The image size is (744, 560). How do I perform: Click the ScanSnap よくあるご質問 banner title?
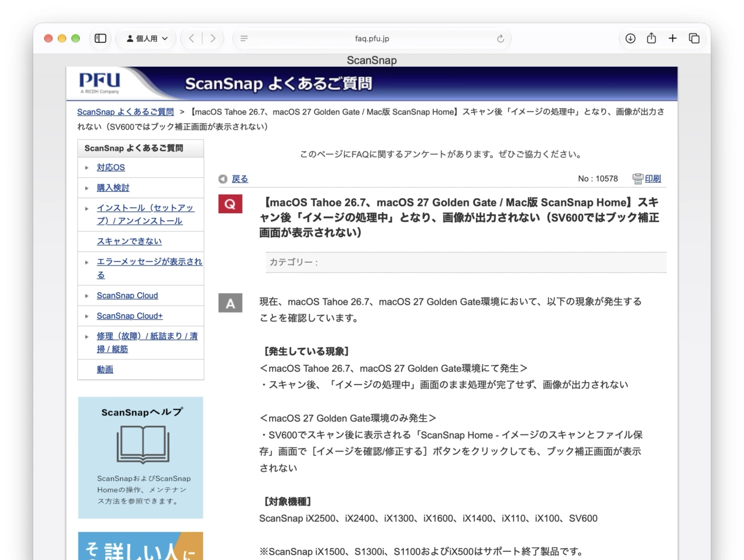point(278,84)
